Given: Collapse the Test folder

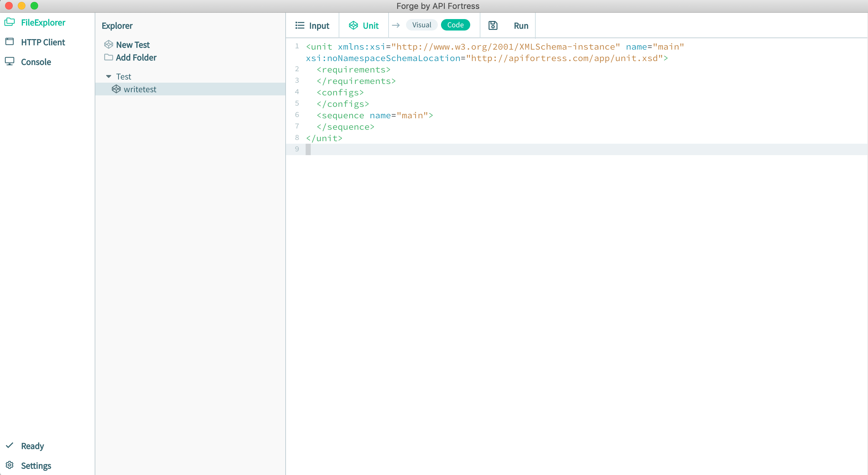Looking at the screenshot, I should tap(109, 76).
